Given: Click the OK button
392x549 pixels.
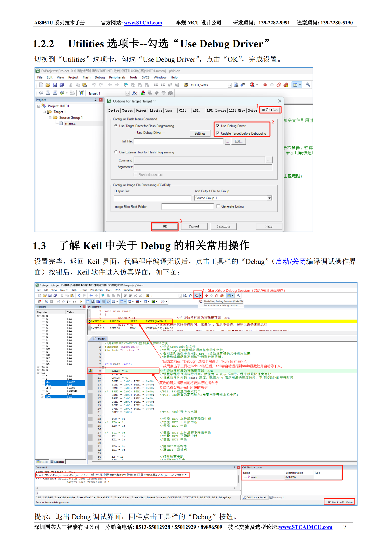Looking at the screenshot, I should tap(165, 226).
